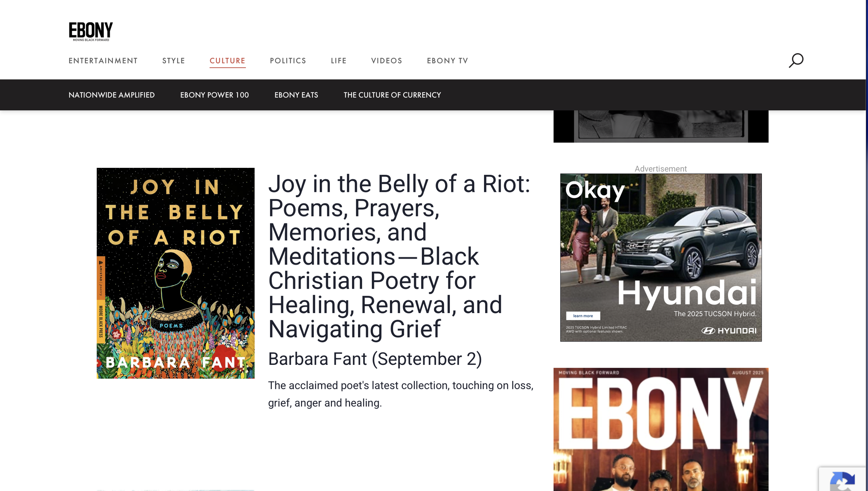Open the August 2025 EBONY magazine cover

tap(660, 429)
